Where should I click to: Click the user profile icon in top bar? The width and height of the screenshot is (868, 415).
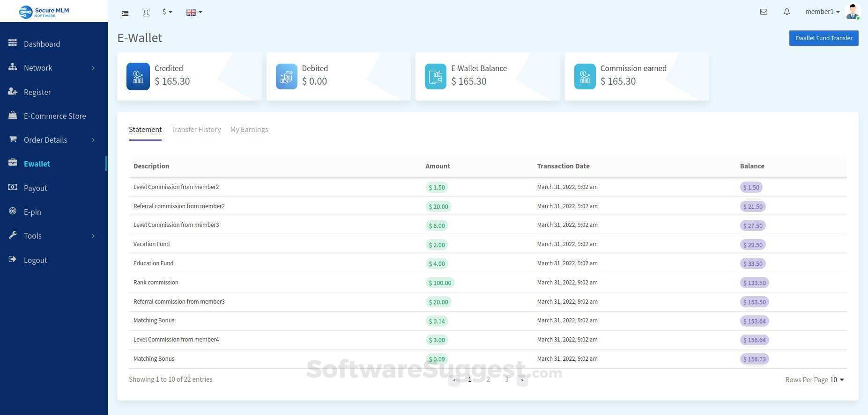coord(146,13)
